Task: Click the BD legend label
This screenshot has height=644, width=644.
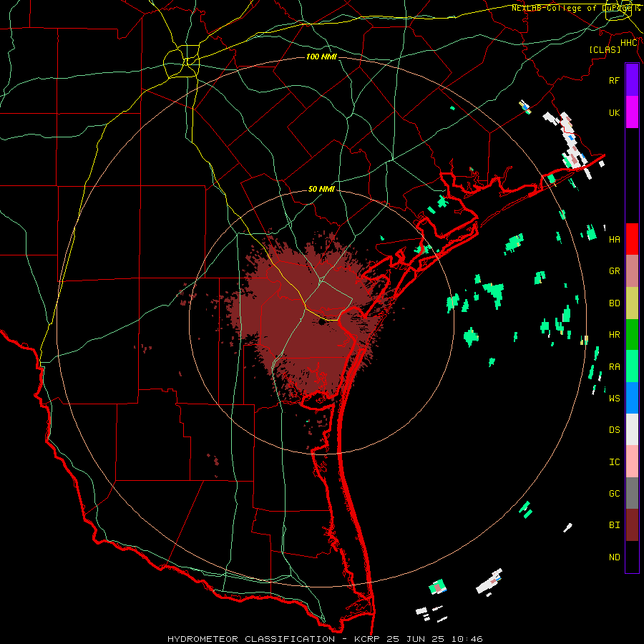Action: coord(614,303)
